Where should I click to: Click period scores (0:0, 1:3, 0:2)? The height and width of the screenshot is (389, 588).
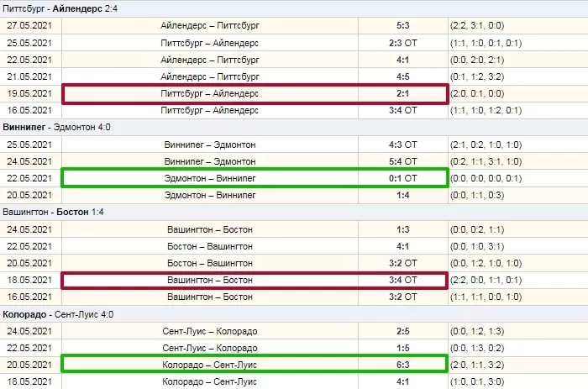(477, 348)
